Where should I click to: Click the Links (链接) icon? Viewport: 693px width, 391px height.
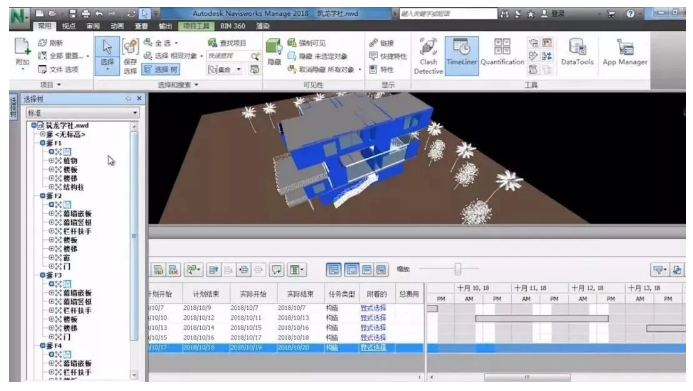click(x=373, y=42)
